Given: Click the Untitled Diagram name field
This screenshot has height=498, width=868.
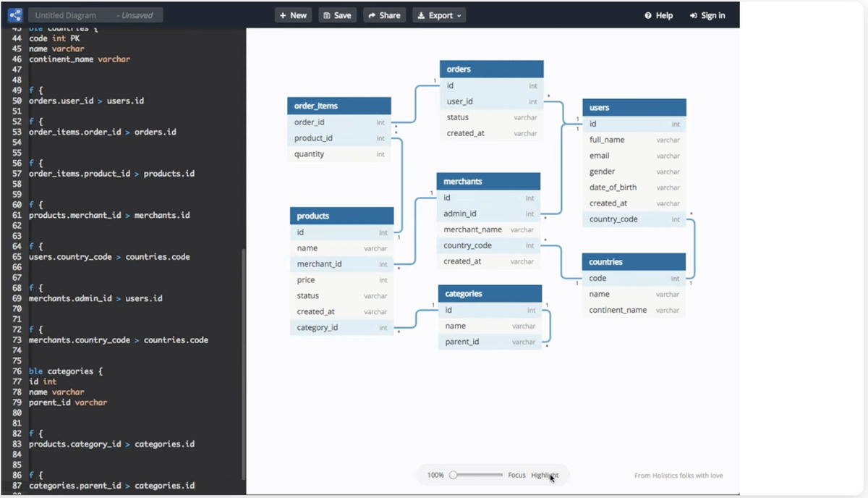Looking at the screenshot, I should click(x=65, y=14).
